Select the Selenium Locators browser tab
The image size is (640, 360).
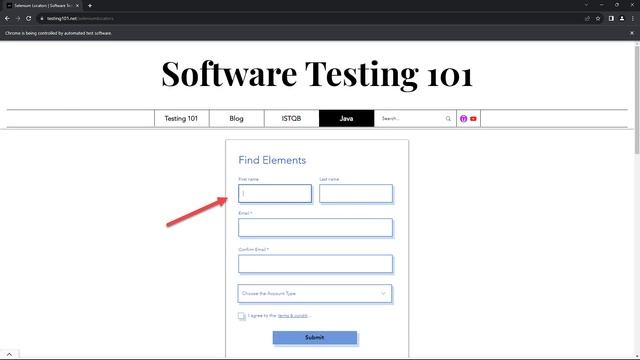pos(42,6)
